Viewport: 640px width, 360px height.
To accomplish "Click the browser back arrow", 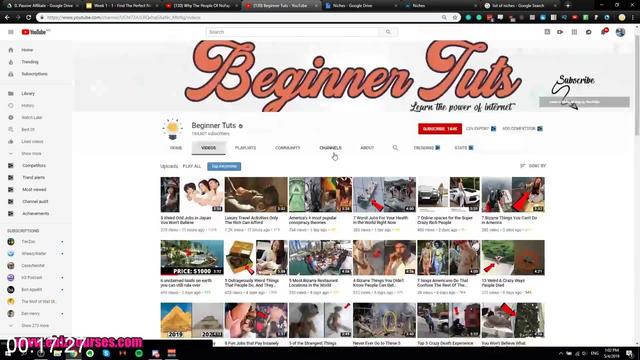I will [7, 18].
